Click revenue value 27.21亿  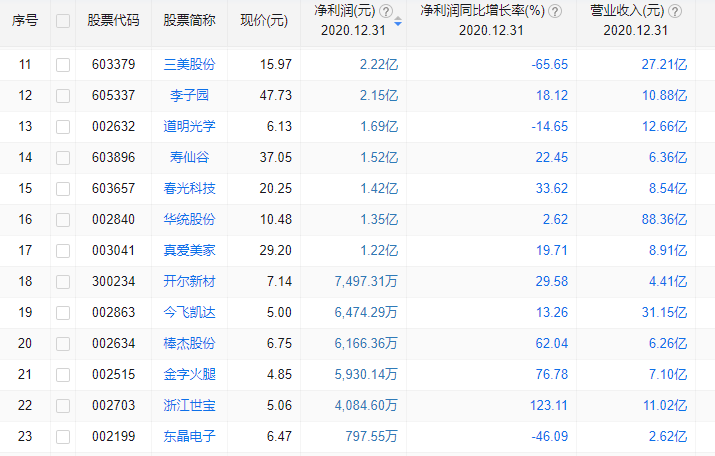(x=664, y=64)
